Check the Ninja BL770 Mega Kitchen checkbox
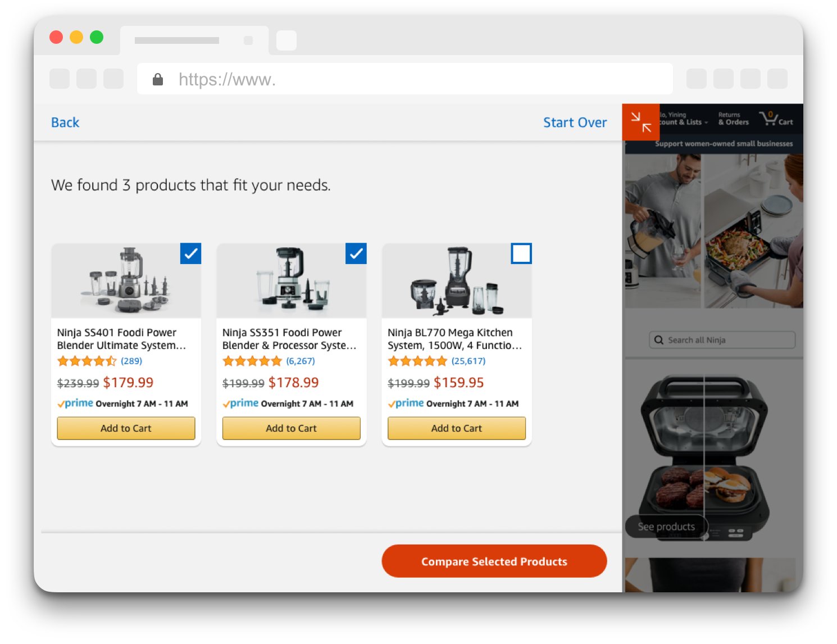 pos(521,253)
